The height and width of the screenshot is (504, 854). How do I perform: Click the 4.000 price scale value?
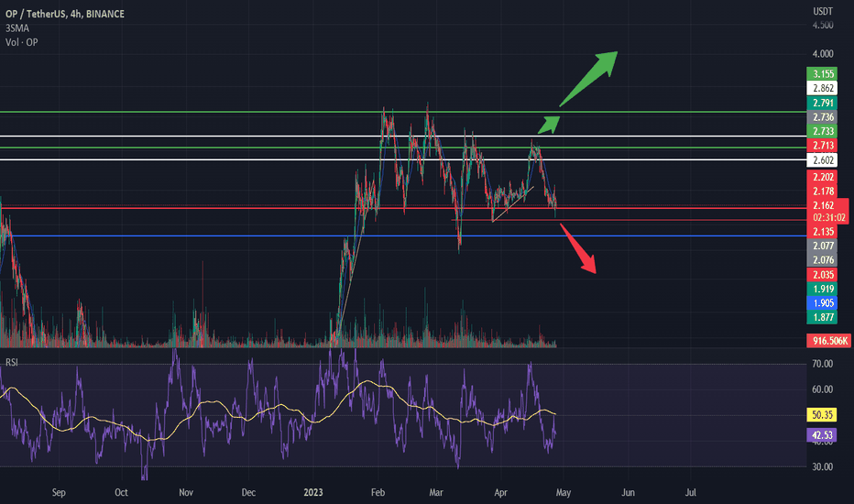(823, 53)
